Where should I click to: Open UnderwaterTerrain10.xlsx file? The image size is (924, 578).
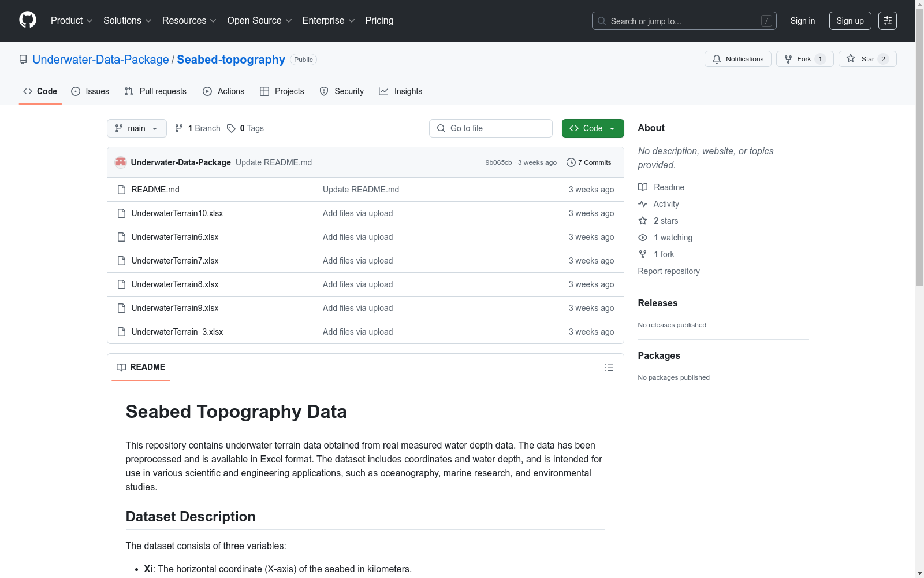tap(177, 213)
